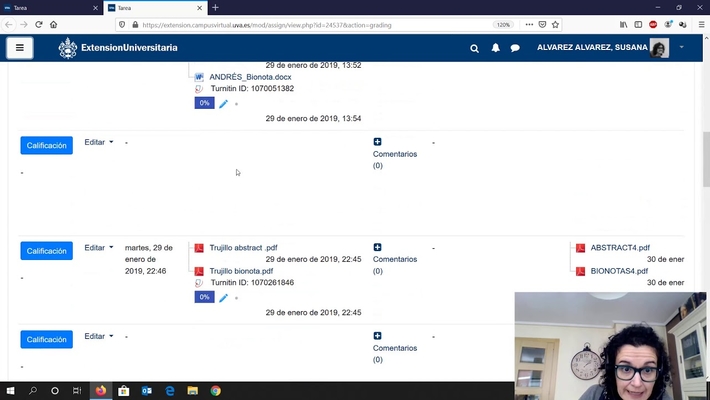710x400 pixels.
Task: Expand the user menu arrow
Action: (681, 47)
